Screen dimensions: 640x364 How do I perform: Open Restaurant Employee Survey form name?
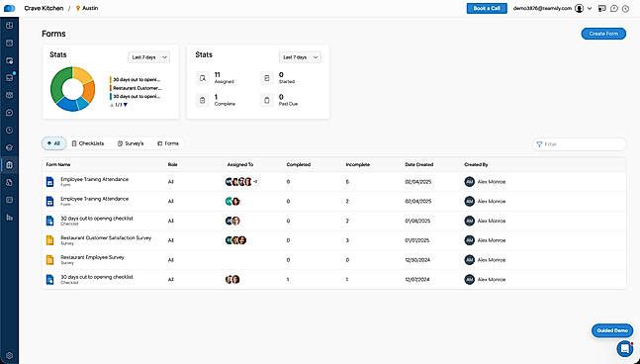point(92,257)
